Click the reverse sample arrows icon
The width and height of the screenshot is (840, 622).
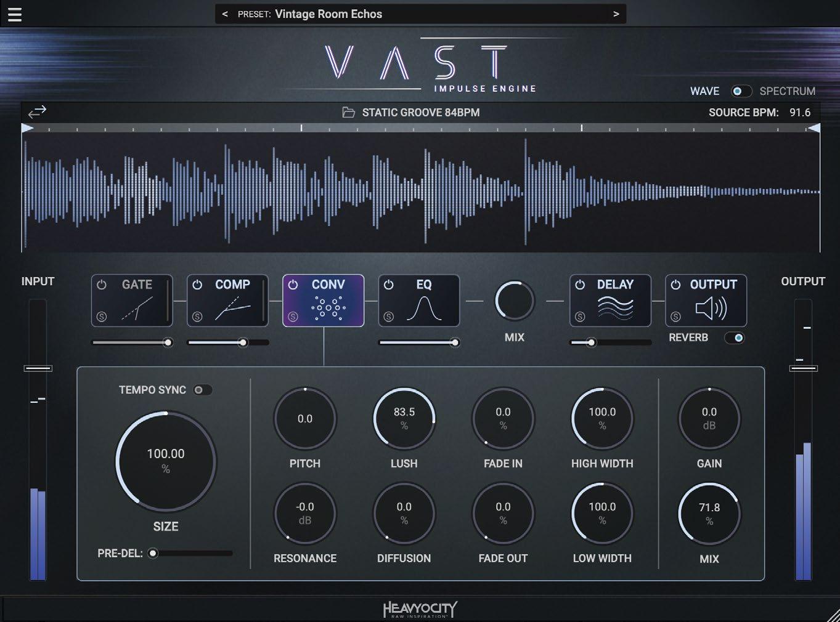(37, 111)
